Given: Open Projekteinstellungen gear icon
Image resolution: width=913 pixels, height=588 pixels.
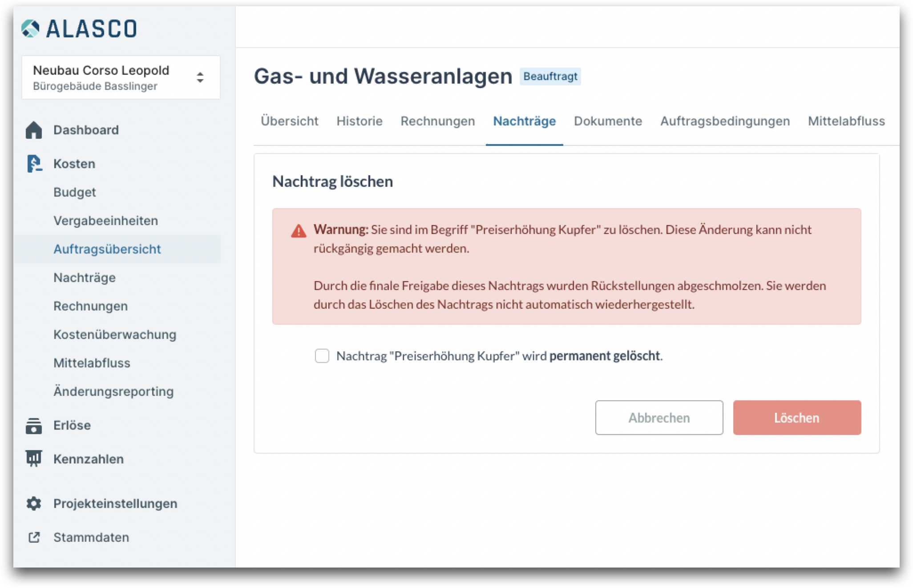Looking at the screenshot, I should 34,503.
